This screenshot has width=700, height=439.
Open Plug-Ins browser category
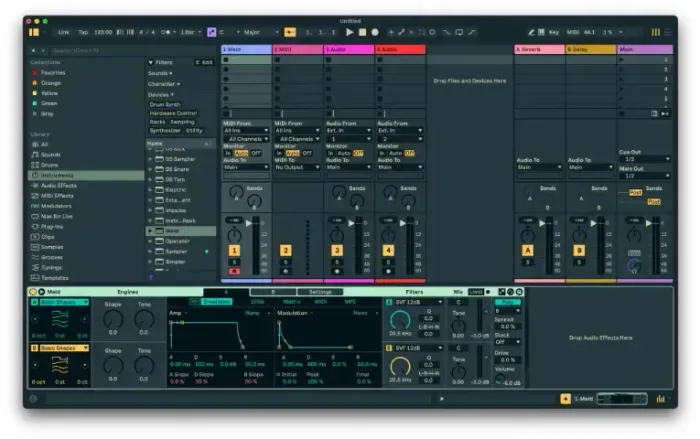pos(86,227)
